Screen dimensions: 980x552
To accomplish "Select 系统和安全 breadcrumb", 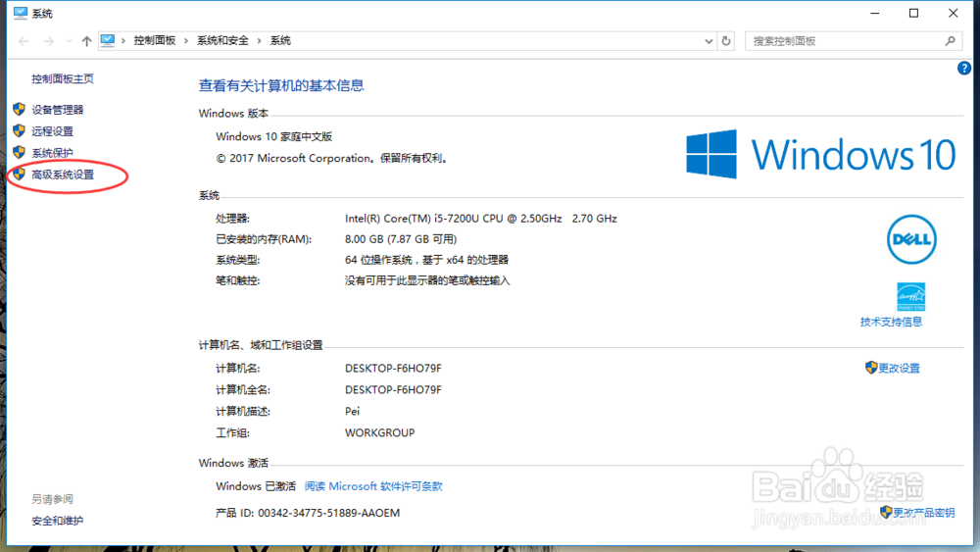I will click(x=222, y=40).
